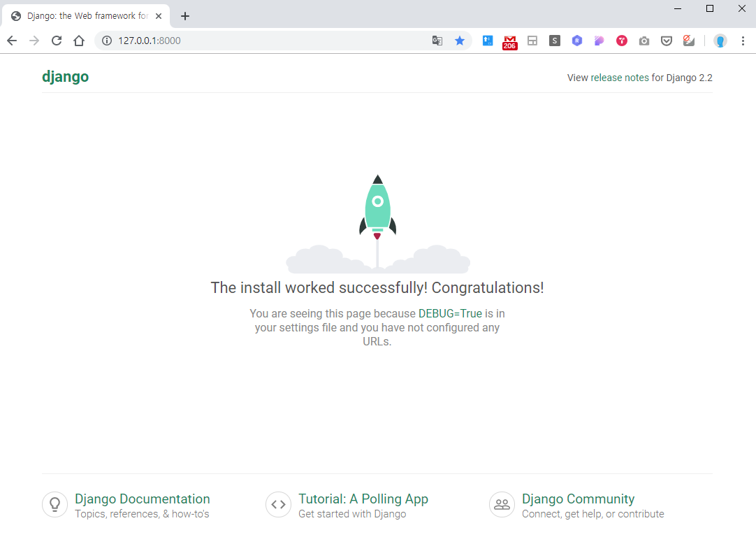Open the Chrome three-dot menu

click(743, 41)
